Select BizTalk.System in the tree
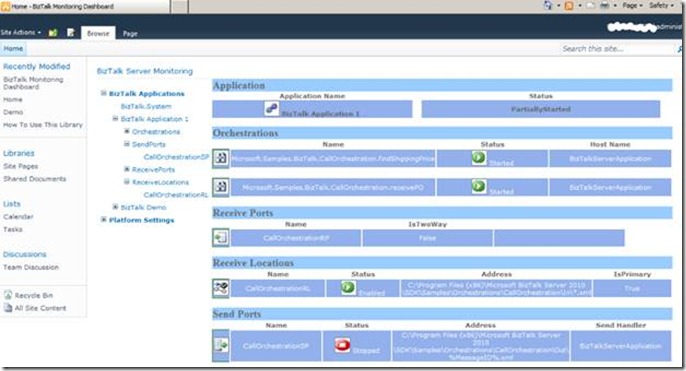The height and width of the screenshot is (371, 686). pos(146,106)
